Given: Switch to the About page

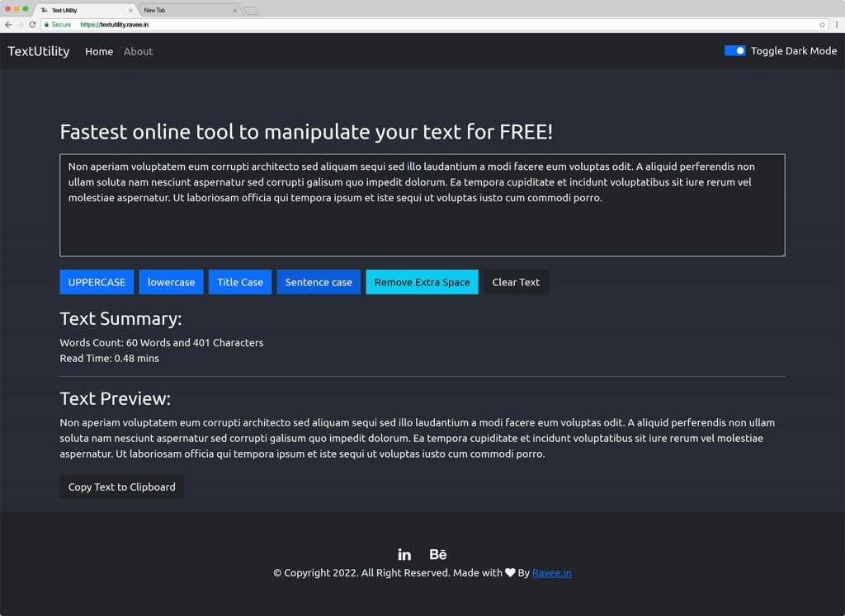Looking at the screenshot, I should 138,51.
